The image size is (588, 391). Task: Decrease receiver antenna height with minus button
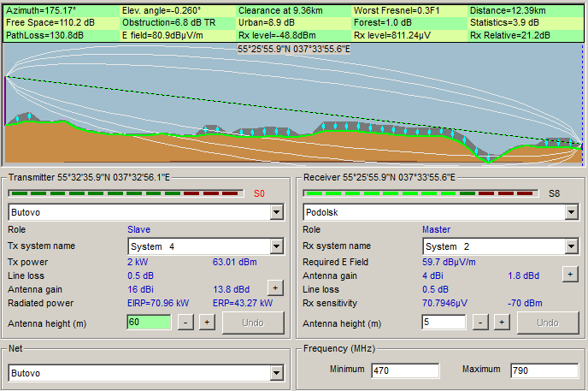[480, 323]
